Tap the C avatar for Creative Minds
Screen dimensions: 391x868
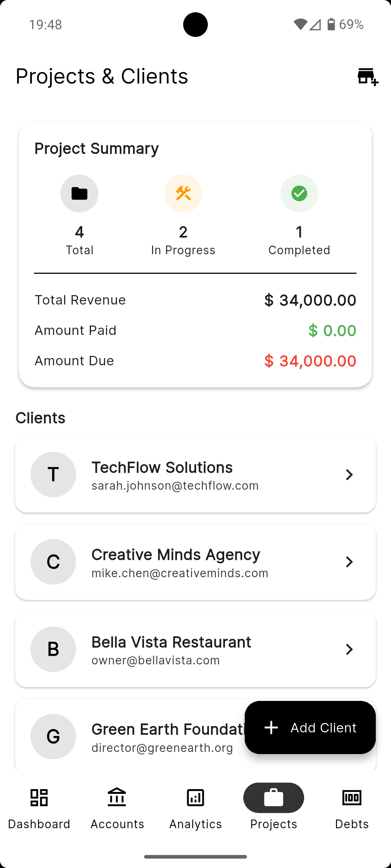click(x=53, y=562)
